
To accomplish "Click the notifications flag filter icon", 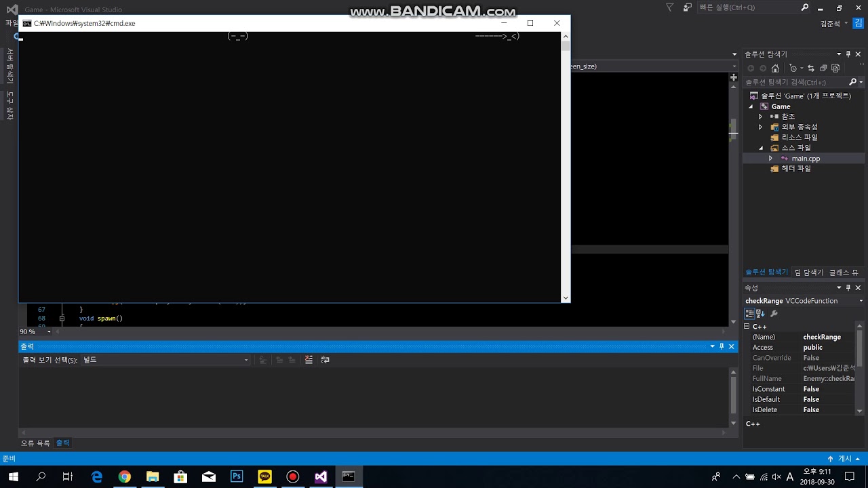I will coord(670,7).
